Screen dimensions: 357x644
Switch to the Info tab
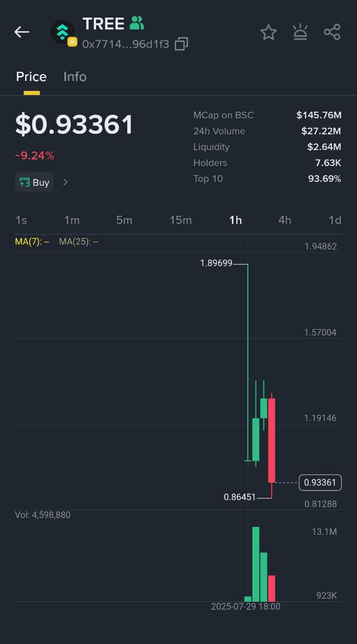pyautogui.click(x=75, y=76)
